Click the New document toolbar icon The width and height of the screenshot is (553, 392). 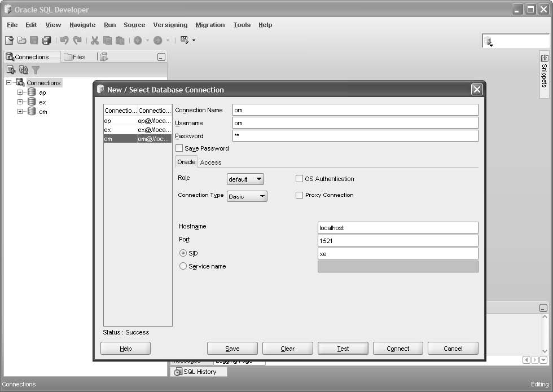(x=9, y=40)
